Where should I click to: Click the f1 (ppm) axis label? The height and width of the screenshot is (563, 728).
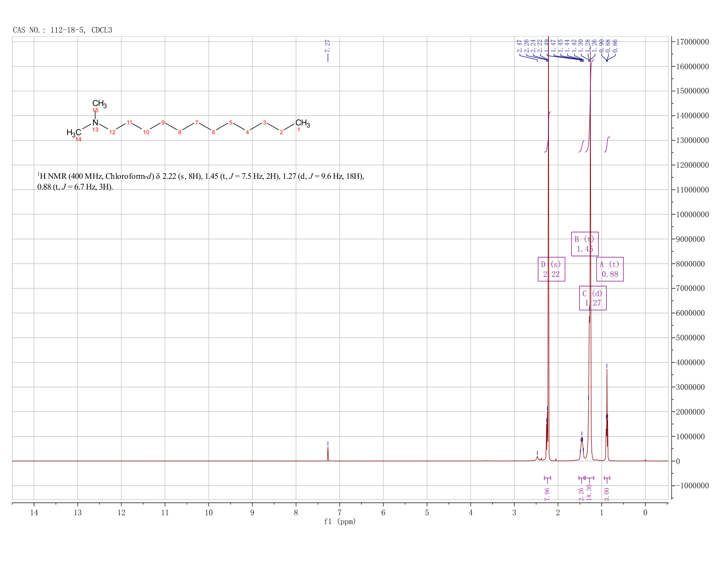[x=340, y=521]
